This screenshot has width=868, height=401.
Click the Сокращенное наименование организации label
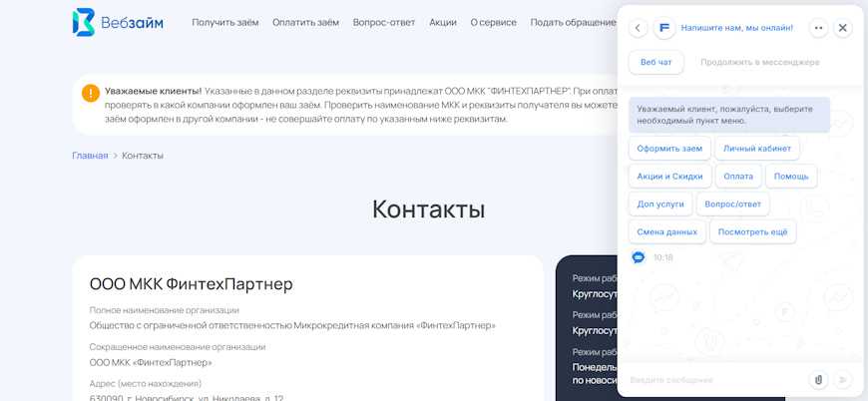click(178, 347)
